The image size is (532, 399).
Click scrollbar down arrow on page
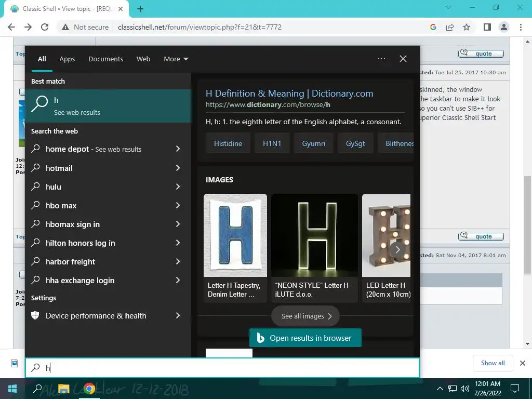pos(527,344)
